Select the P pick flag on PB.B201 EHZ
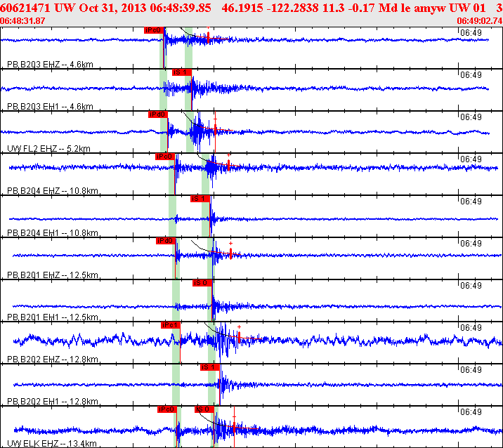The height and width of the screenshot is (448, 503). click(x=165, y=241)
